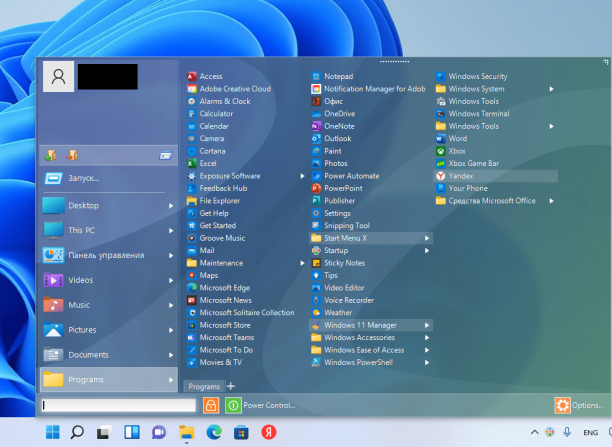Screen dimensions: 612x447
Task: Open Microsoft Solitaire Collection entry
Action: tap(247, 313)
